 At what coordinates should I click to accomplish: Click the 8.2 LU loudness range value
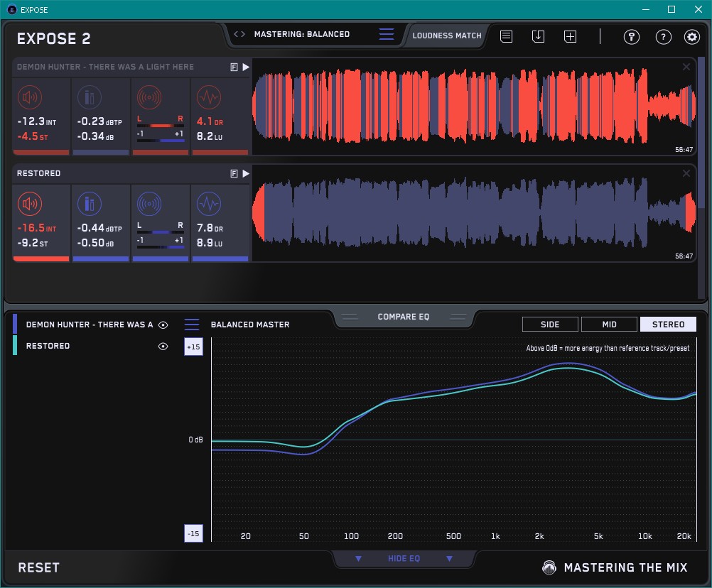[x=210, y=136]
